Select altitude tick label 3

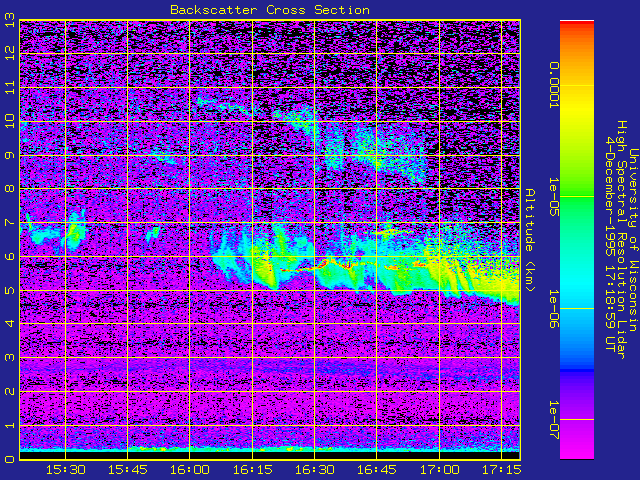pyautogui.click(x=10, y=358)
